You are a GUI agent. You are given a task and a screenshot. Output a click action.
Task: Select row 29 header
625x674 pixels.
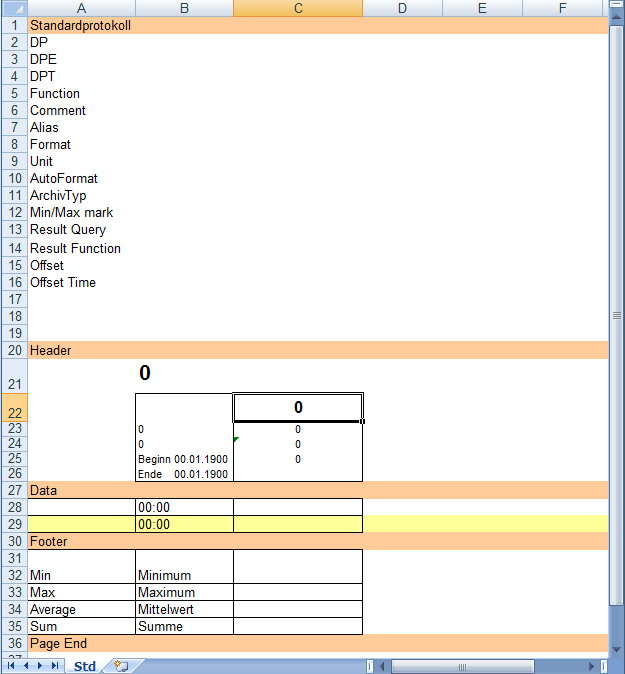[x=14, y=524]
